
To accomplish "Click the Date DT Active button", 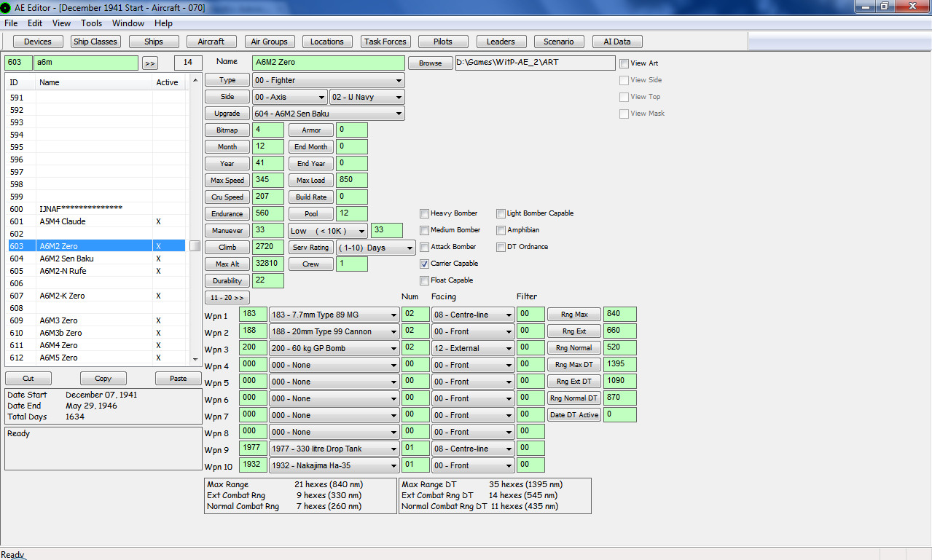I will point(574,415).
